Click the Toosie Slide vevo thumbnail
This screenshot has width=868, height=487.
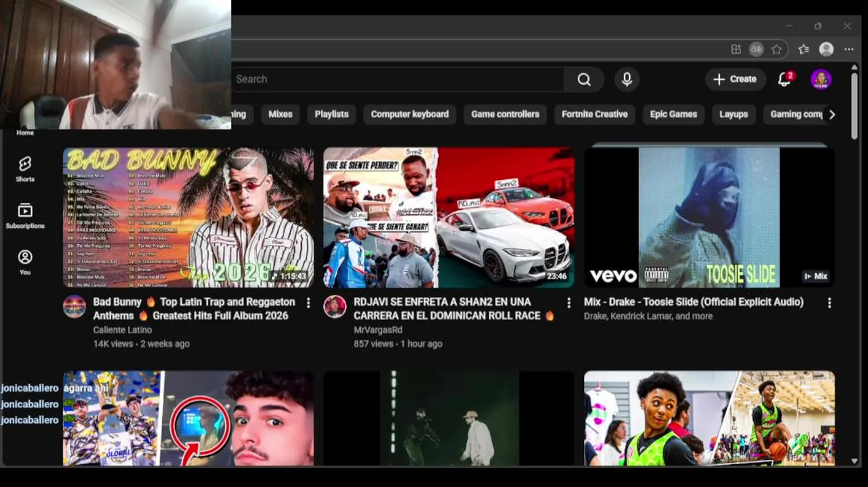[709, 218]
